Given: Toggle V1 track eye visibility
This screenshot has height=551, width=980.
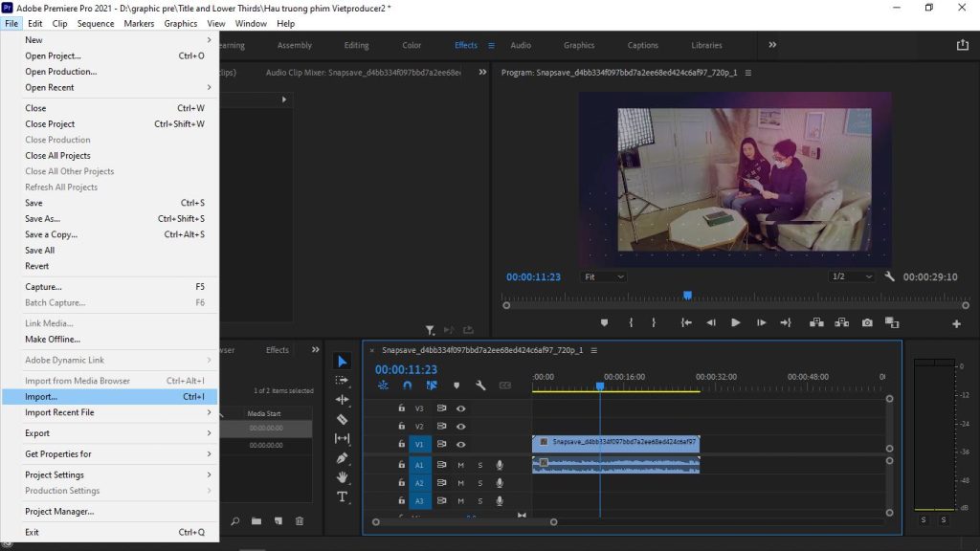Looking at the screenshot, I should [461, 445].
